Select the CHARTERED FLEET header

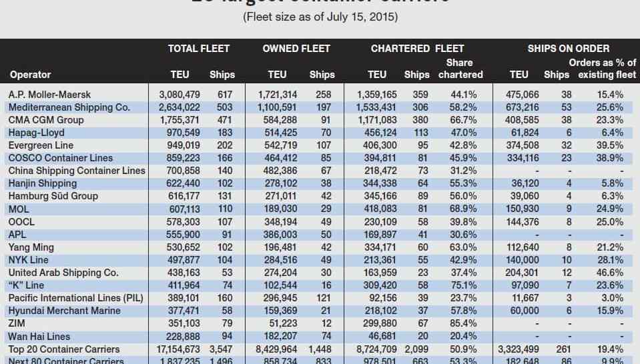(417, 49)
